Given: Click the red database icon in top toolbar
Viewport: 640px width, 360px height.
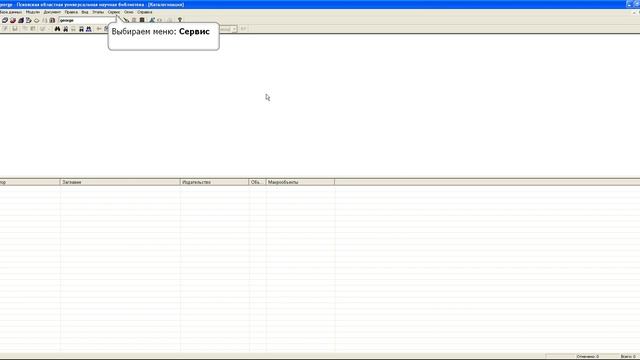Looking at the screenshot, I should (13, 20).
